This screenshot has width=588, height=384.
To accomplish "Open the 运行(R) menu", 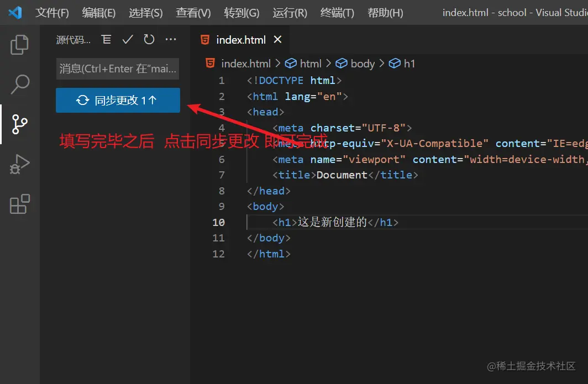I will point(290,13).
